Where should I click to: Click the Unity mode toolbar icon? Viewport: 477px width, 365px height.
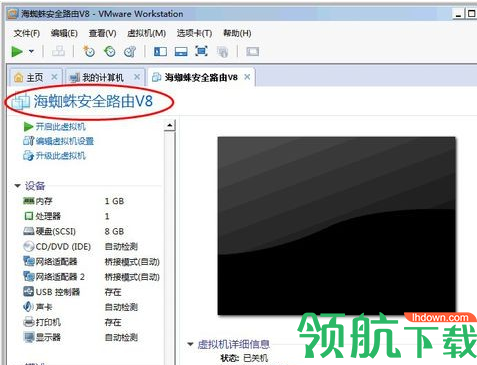pyautogui.click(x=222, y=52)
